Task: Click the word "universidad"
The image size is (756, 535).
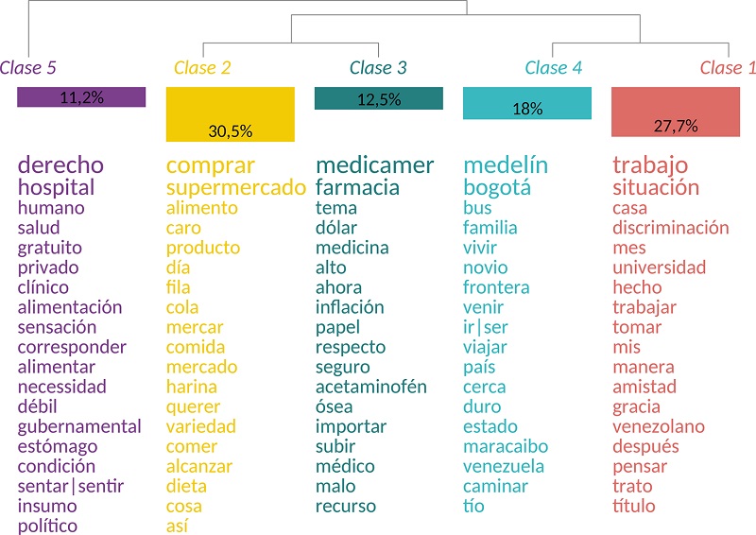Action: pos(659,267)
